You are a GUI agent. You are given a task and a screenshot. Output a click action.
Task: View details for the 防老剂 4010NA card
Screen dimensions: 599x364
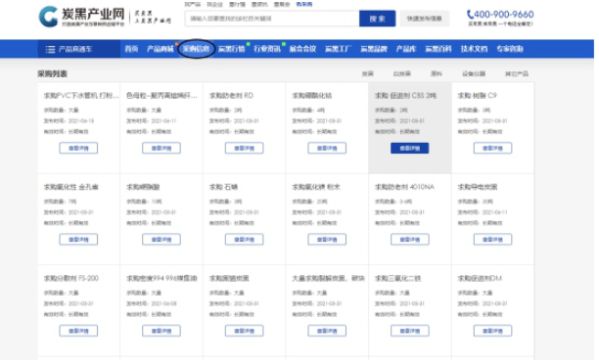tap(409, 239)
